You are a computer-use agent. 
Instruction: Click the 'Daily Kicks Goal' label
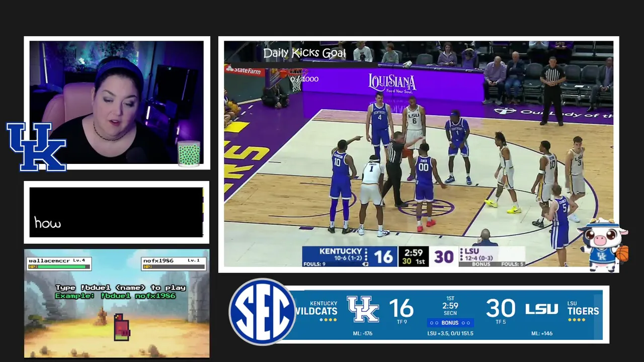pyautogui.click(x=304, y=53)
